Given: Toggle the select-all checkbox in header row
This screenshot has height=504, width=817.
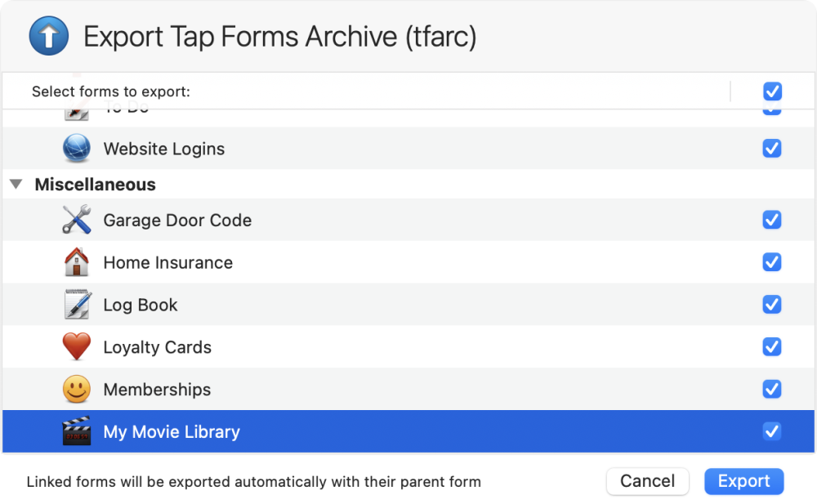Looking at the screenshot, I should click(772, 91).
